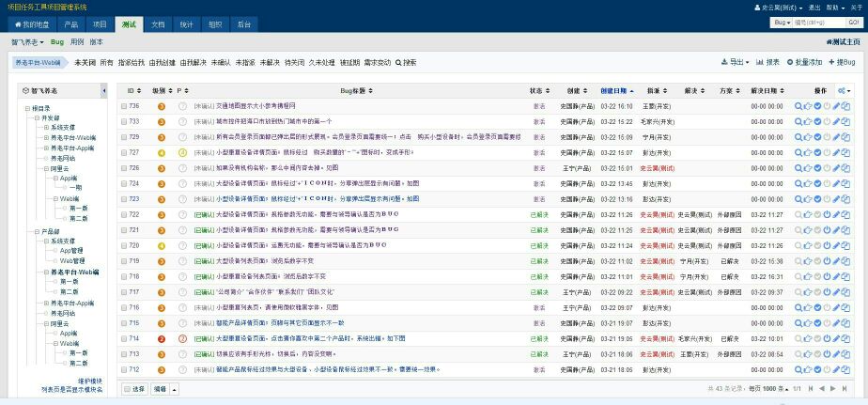The image size is (868, 405).
Task: Click the 提Bug button
Action: 842,62
